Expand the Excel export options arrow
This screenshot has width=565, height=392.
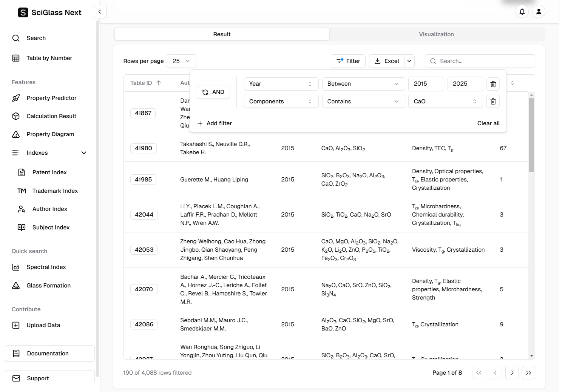[x=409, y=61]
